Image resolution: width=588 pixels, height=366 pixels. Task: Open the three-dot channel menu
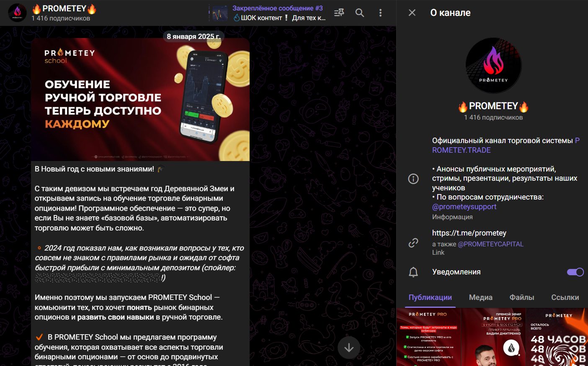(380, 13)
